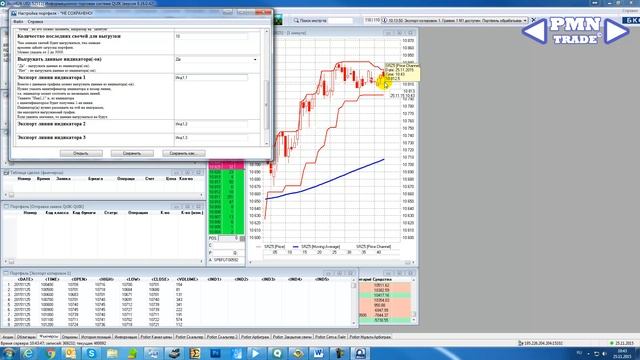Open Microsoft Word from the taskbar
This screenshot has height=360, width=640.
[x=318, y=353]
